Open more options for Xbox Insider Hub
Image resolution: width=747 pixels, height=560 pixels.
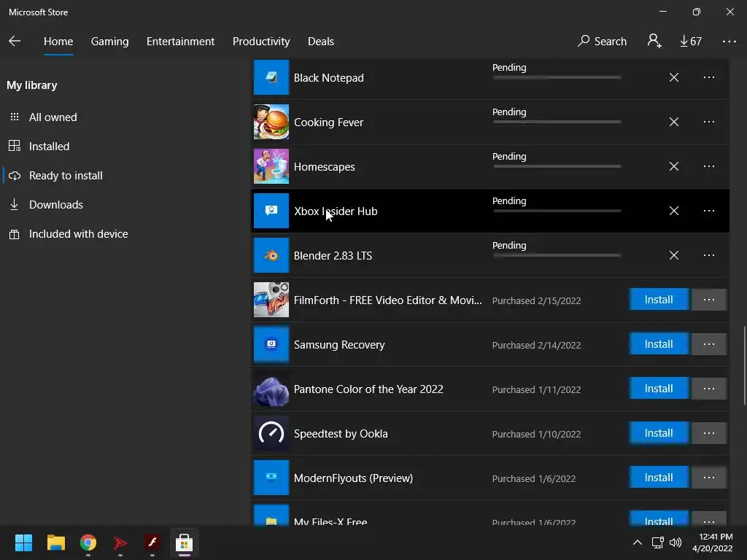(x=709, y=211)
